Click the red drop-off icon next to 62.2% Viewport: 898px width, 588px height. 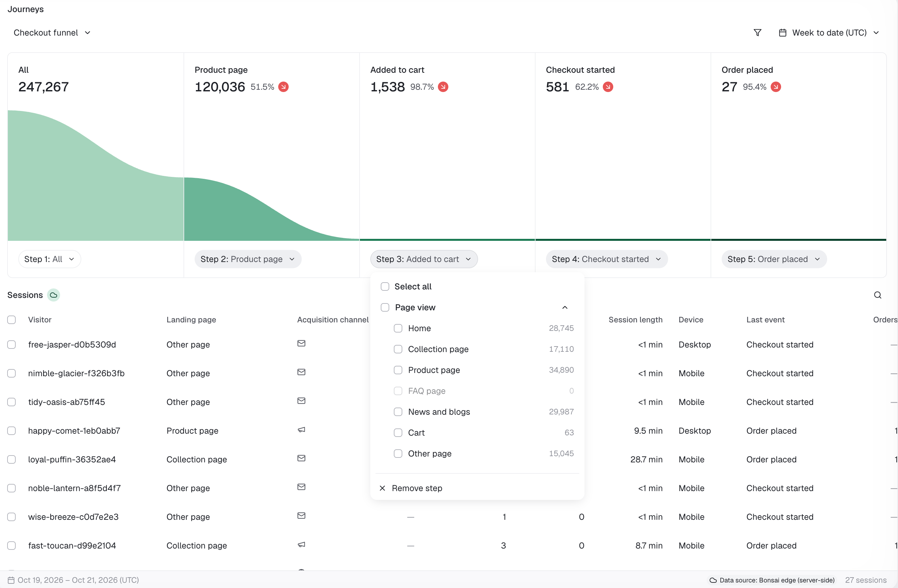[x=608, y=87]
